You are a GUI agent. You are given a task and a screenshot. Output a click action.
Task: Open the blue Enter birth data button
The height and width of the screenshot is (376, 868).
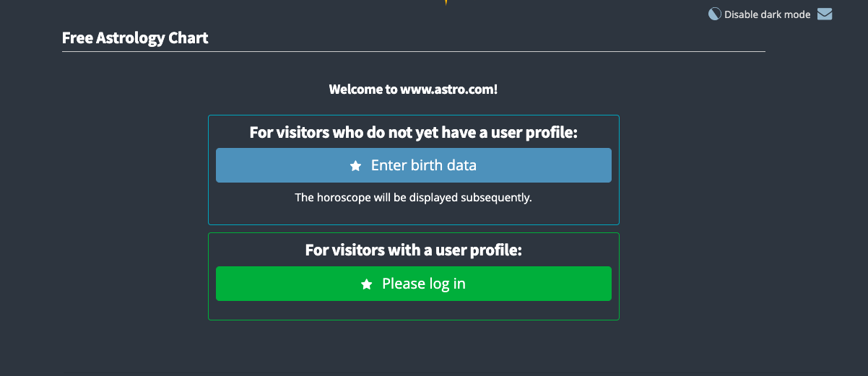[x=414, y=165]
